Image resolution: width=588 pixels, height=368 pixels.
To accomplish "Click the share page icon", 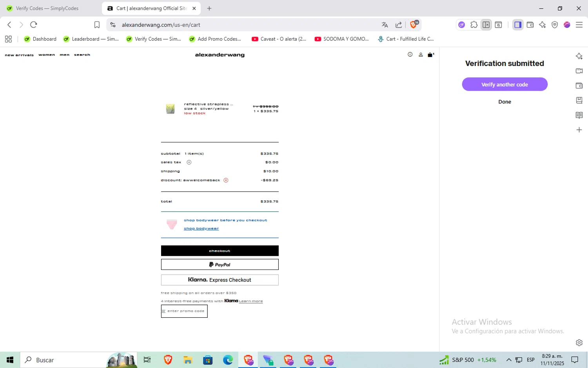I will [x=399, y=25].
